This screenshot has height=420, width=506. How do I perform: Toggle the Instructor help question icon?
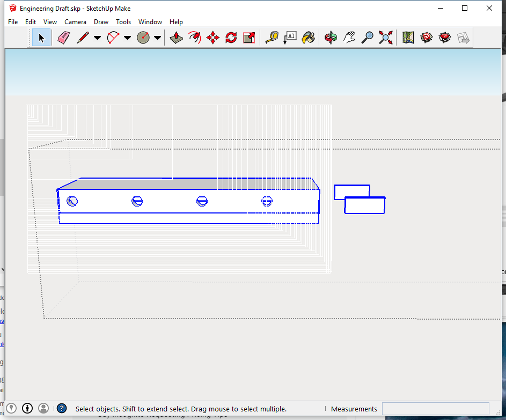(x=62, y=408)
